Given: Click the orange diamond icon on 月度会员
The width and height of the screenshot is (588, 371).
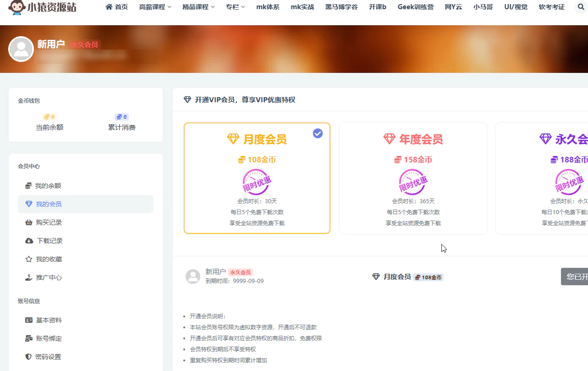Looking at the screenshot, I should [x=233, y=139].
